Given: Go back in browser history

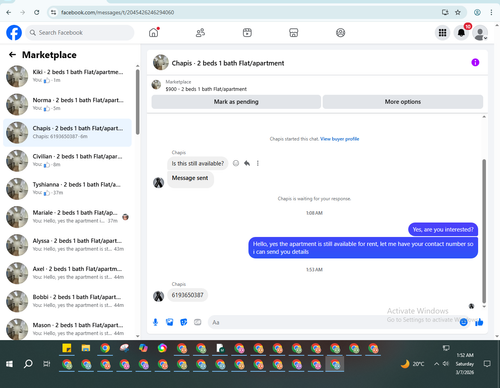Looking at the screenshot, I should [9, 12].
